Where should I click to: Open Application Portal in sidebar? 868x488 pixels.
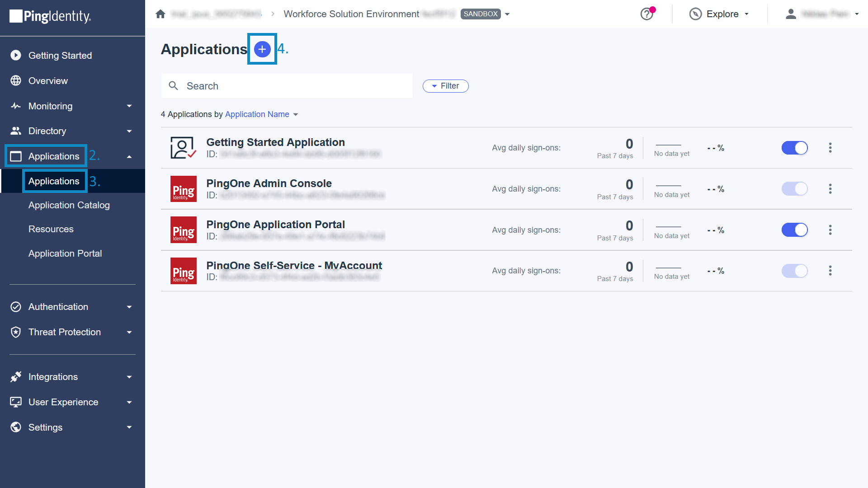click(x=65, y=253)
